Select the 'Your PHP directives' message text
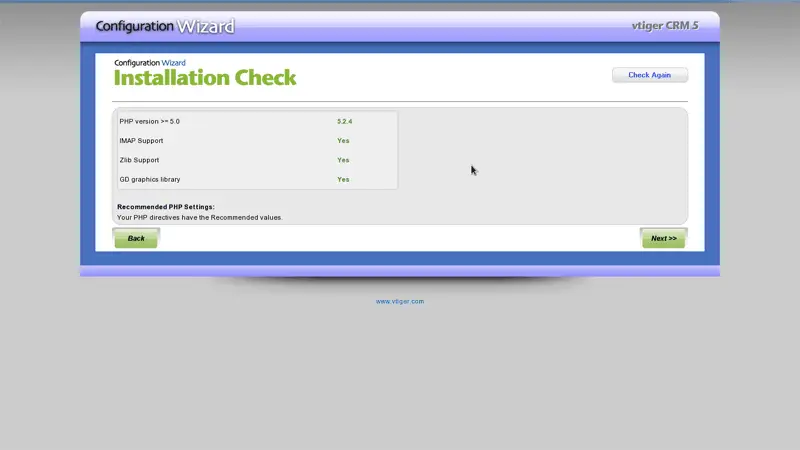Screen dimensions: 800x450 (x=199, y=217)
